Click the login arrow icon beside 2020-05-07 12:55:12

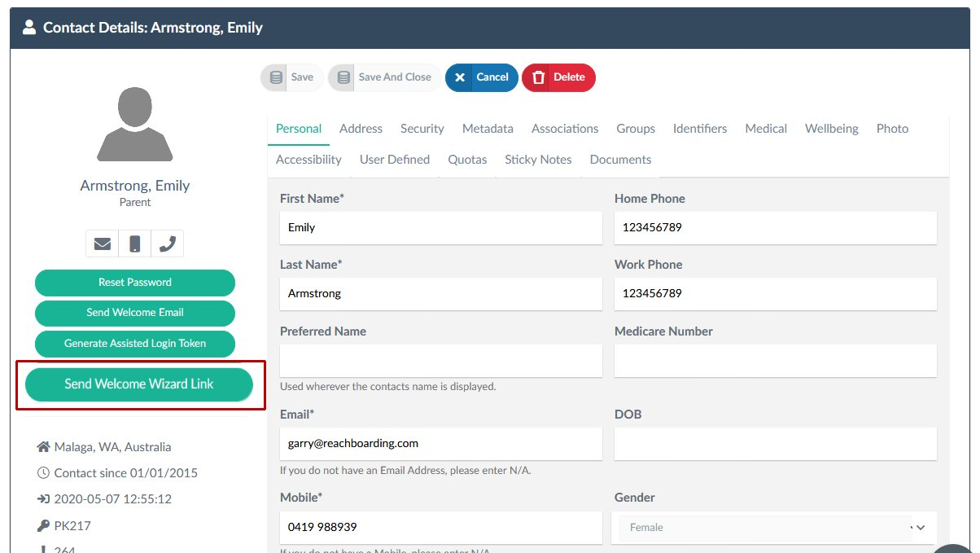coord(44,499)
